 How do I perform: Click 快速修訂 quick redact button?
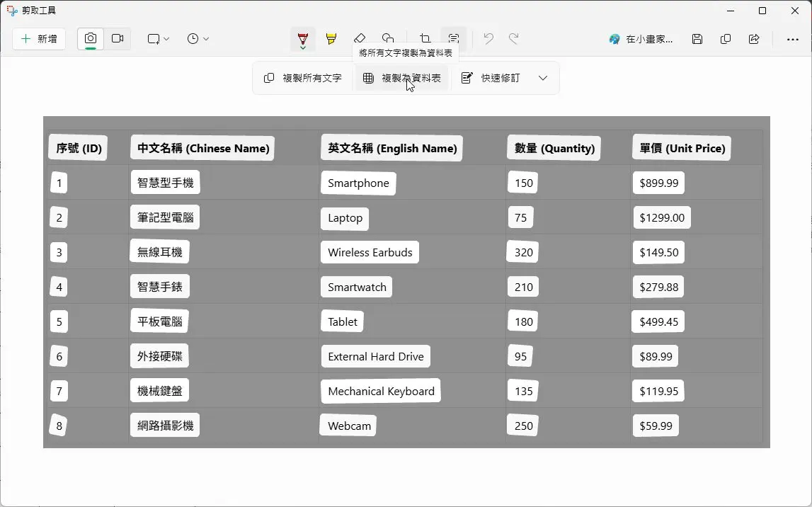click(491, 78)
